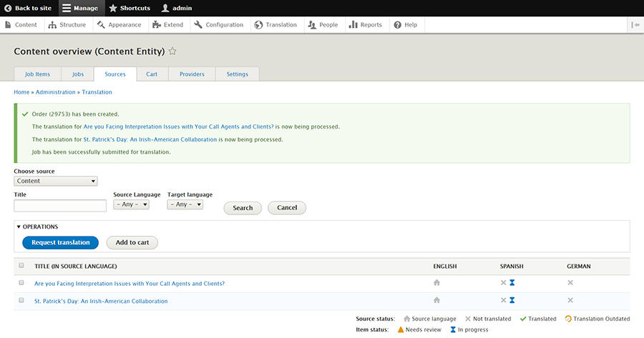Click the Source language legend house icon
Viewport: 644px width, 338px height.
406,319
